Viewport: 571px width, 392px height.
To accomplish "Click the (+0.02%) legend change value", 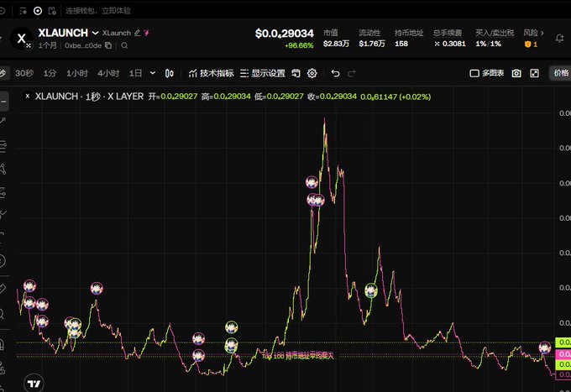I will (415, 97).
